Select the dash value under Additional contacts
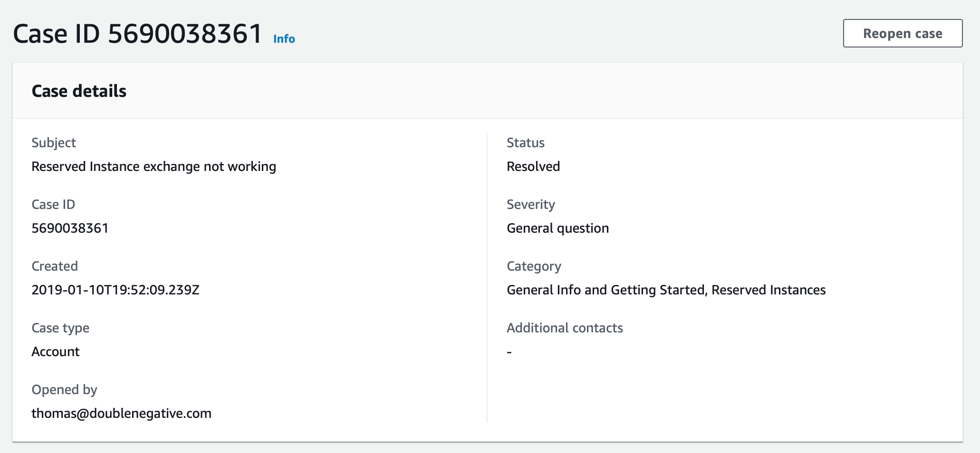Viewport: 980px width, 453px height. 509,352
